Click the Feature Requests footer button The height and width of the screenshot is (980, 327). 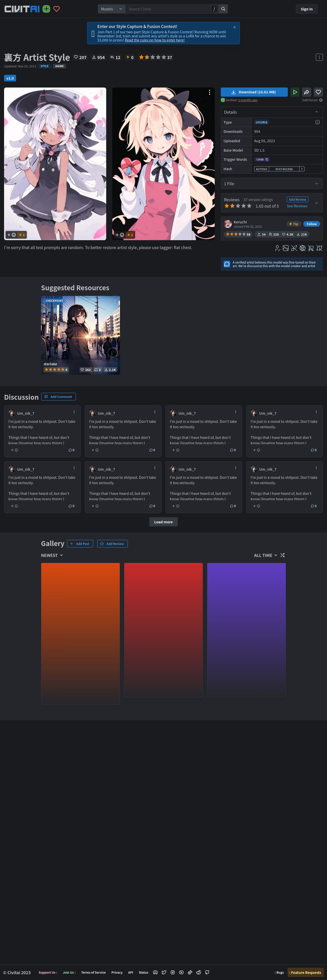pyautogui.click(x=306, y=972)
